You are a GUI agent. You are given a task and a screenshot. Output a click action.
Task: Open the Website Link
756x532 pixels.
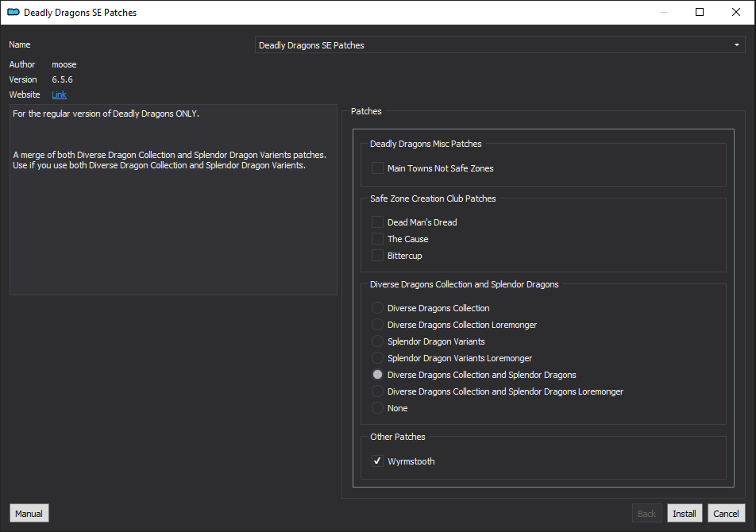tap(59, 94)
